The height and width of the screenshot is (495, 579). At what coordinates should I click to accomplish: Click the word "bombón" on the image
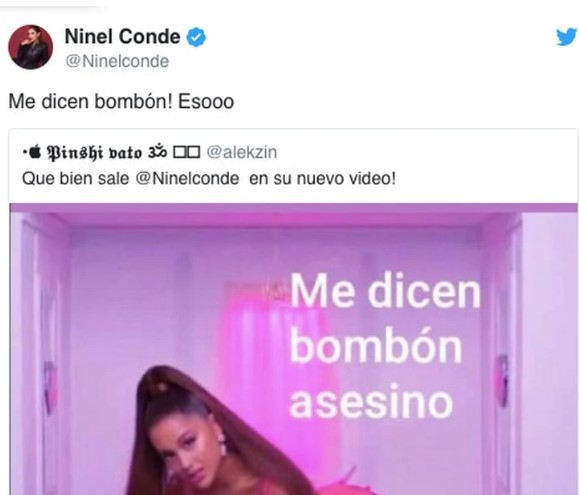coord(376,345)
